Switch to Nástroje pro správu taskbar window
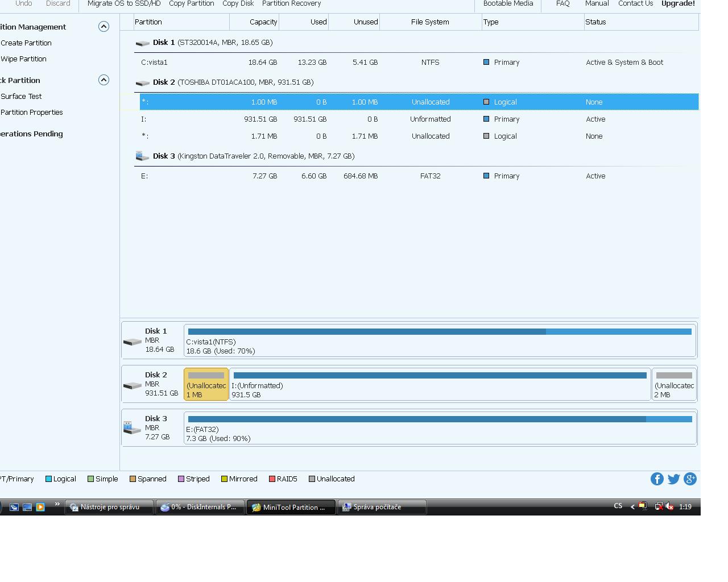 coord(110,507)
